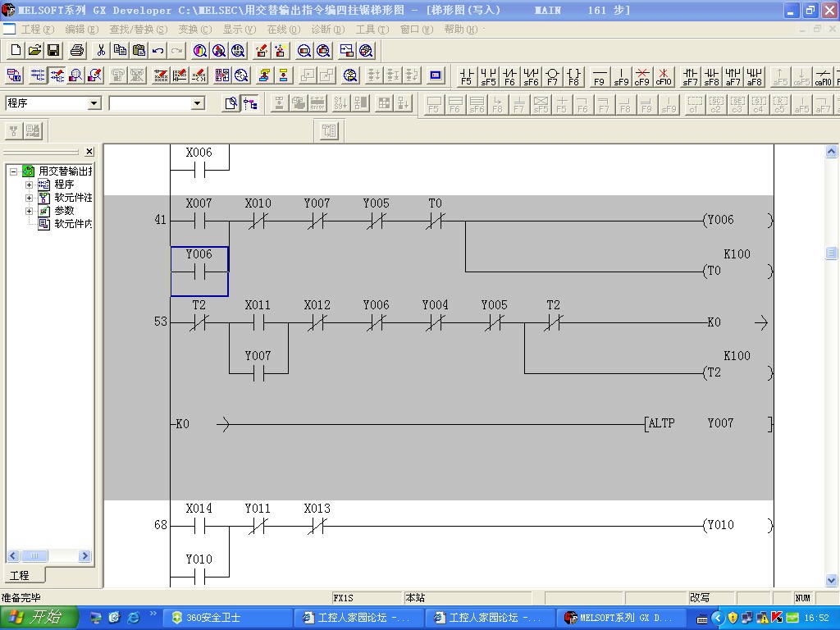Image resolution: width=840 pixels, height=630 pixels.
Task: Open the 程序 dropdown list
Action: point(94,103)
